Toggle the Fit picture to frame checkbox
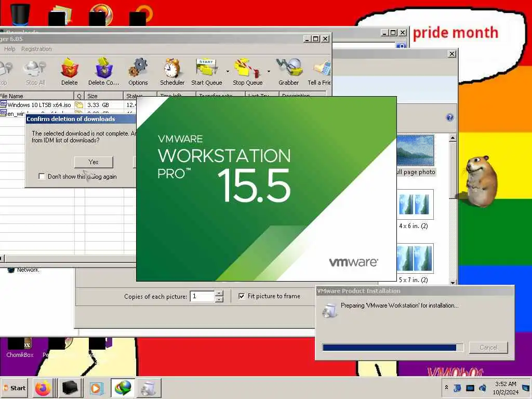 (x=242, y=296)
